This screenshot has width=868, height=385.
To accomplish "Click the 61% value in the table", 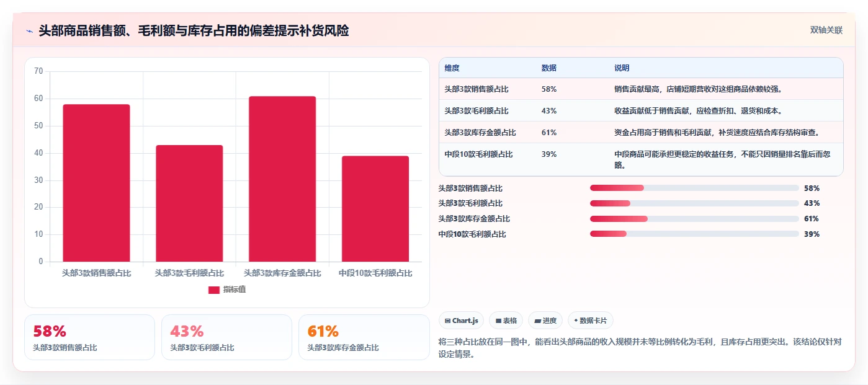I will (x=549, y=133).
